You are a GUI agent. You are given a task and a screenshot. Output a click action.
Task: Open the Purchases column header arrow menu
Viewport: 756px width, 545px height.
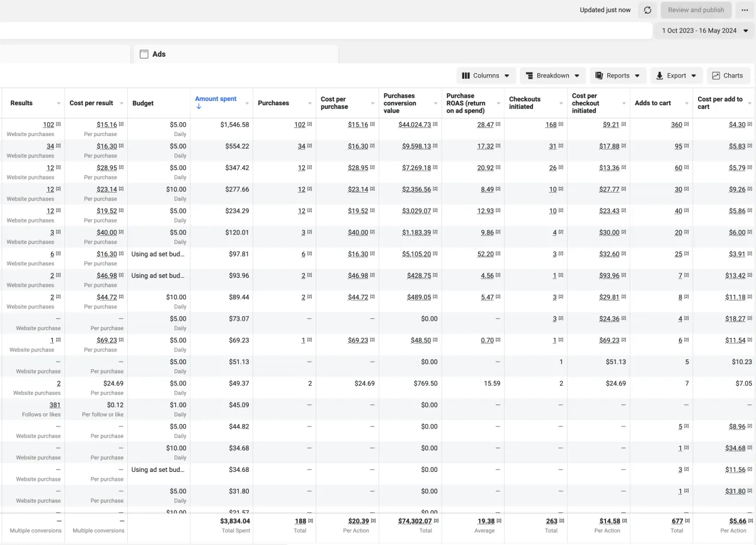point(310,103)
